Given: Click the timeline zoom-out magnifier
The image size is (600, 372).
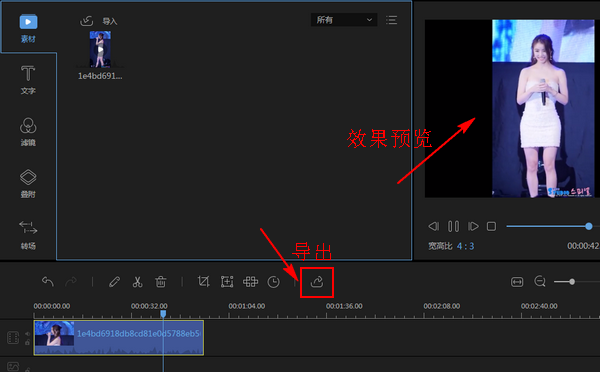Looking at the screenshot, I should point(540,282).
